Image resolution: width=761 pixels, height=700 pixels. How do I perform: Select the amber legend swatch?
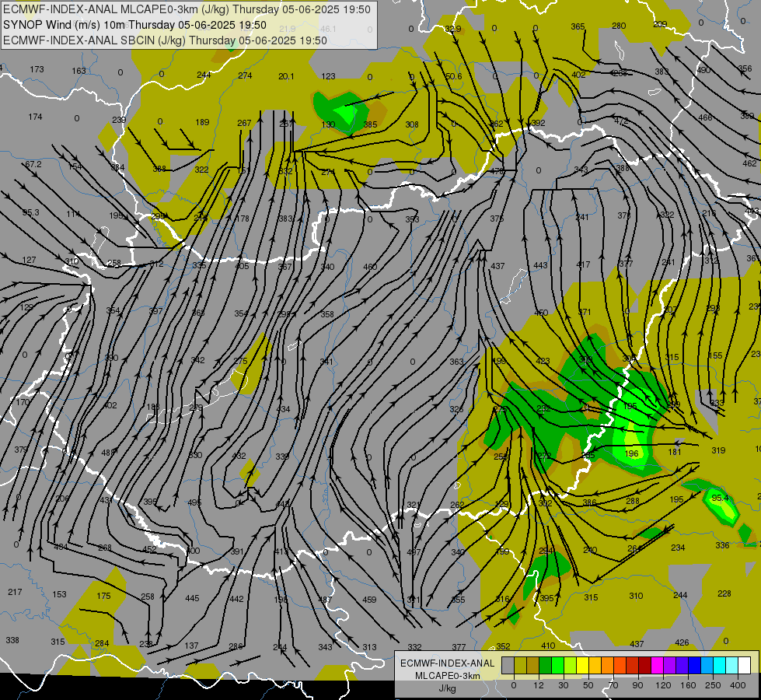point(595,666)
